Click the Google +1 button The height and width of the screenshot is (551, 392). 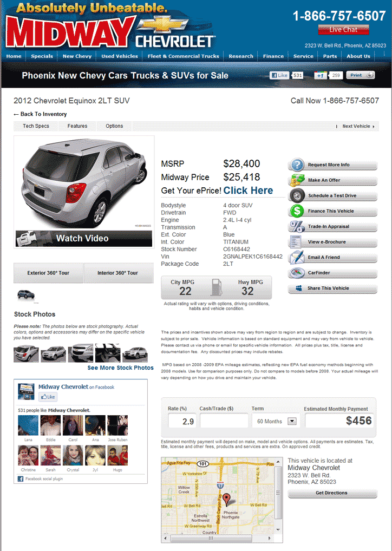tap(321, 75)
